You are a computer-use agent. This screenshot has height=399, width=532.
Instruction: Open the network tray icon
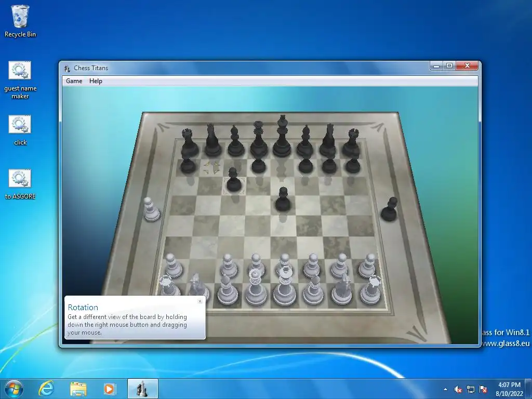[x=471, y=389]
